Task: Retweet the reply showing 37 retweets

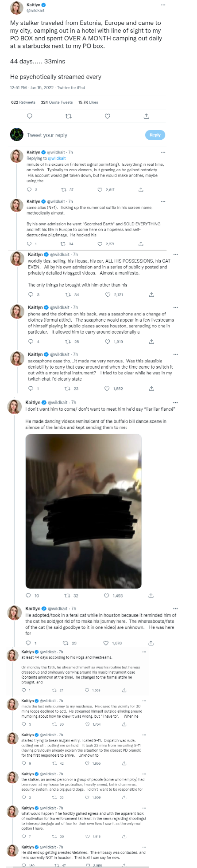Action: tap(64, 190)
